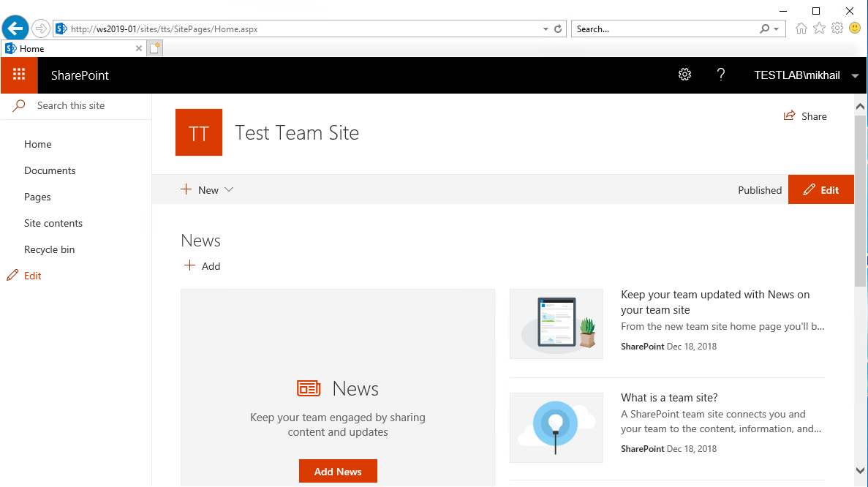This screenshot has height=487, width=868.
Task: Click the site search magnifier icon
Action: pyautogui.click(x=19, y=105)
